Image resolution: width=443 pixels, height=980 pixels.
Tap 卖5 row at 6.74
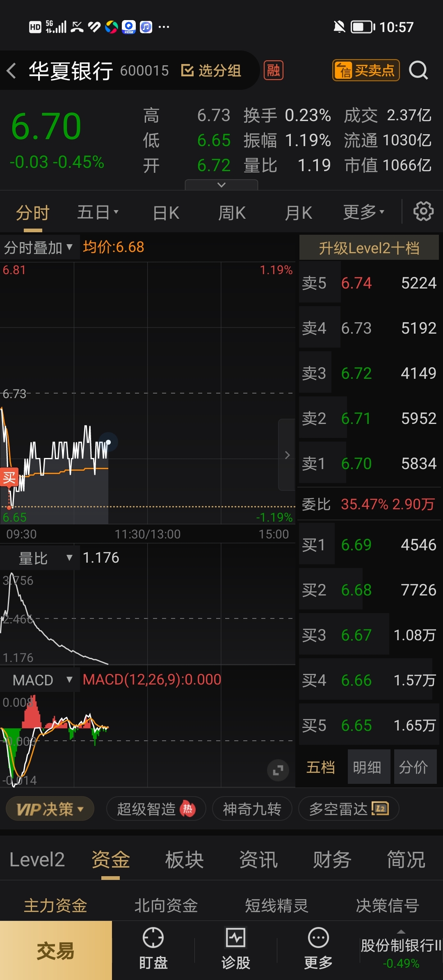tap(369, 283)
